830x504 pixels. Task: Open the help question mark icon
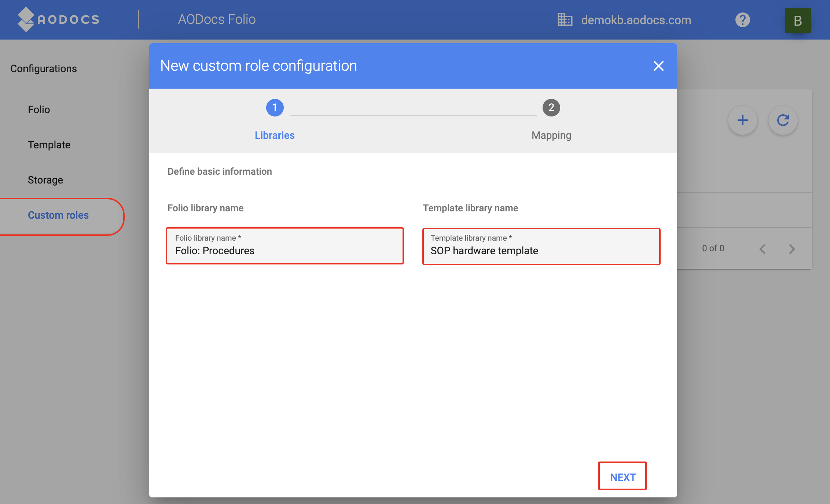[x=742, y=20]
